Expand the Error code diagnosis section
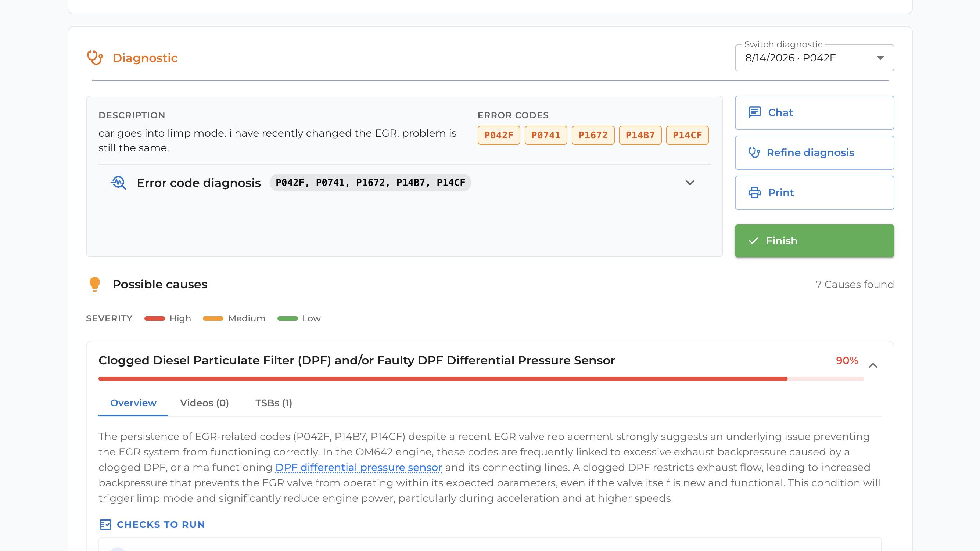This screenshot has width=980, height=551. [x=690, y=183]
